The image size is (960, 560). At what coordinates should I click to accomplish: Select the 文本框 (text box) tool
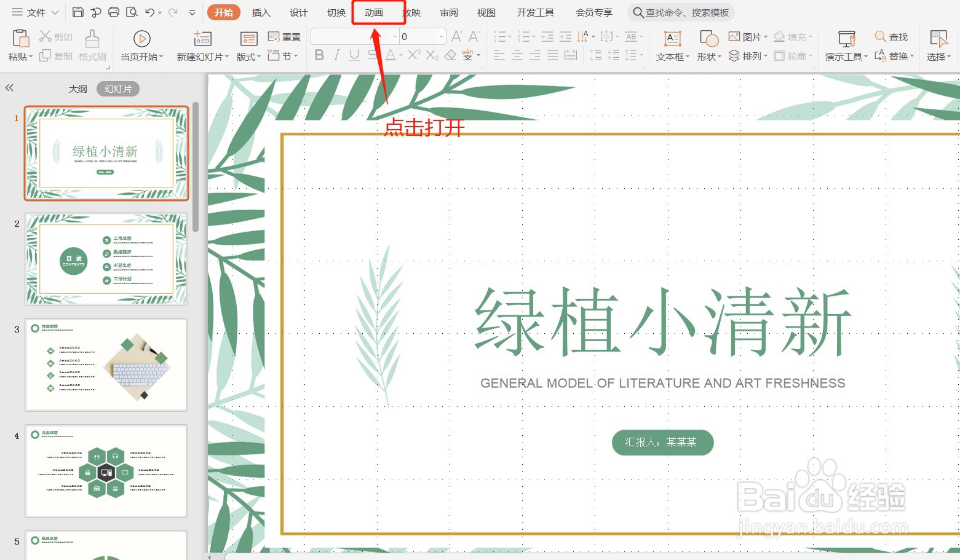pyautogui.click(x=672, y=46)
